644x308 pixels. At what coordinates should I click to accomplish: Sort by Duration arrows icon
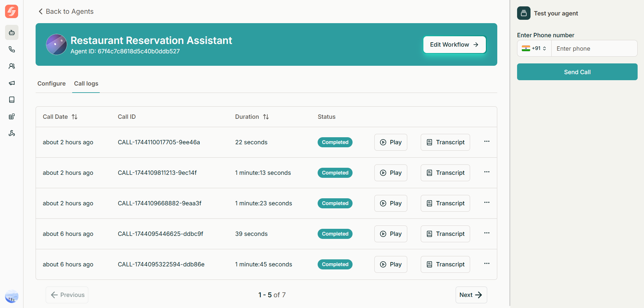point(266,117)
